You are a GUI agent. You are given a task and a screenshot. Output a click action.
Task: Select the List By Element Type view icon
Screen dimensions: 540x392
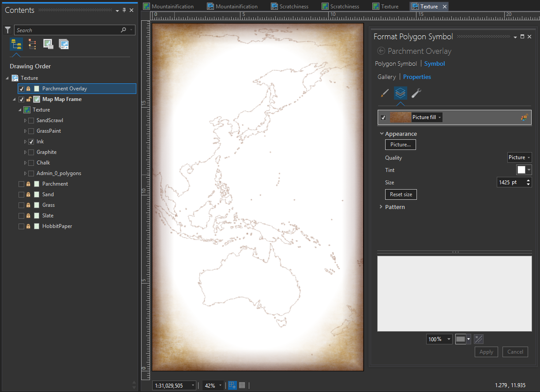click(x=32, y=44)
